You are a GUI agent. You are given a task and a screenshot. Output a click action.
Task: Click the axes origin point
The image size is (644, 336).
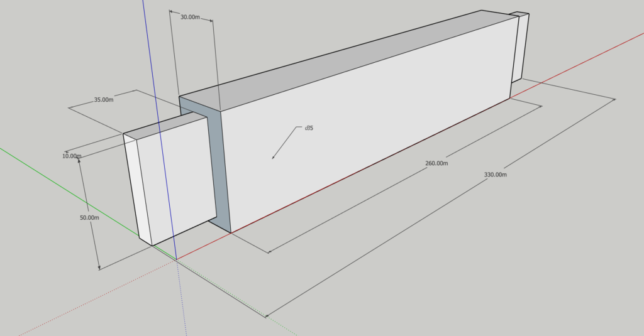coord(176,259)
